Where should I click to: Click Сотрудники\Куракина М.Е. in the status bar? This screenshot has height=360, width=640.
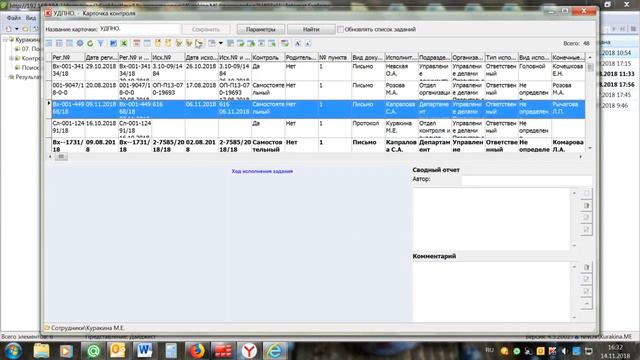pyautogui.click(x=87, y=328)
